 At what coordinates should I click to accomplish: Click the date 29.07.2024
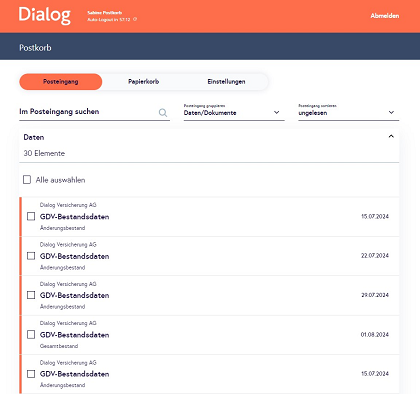pos(375,295)
